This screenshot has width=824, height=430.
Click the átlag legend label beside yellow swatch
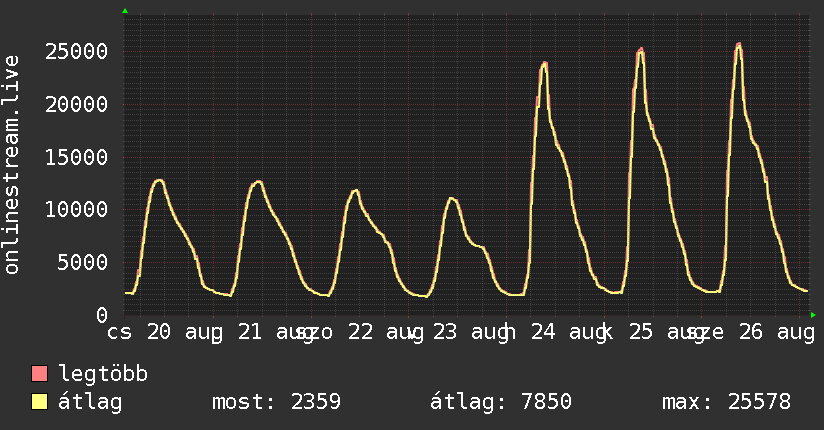[x=90, y=402]
